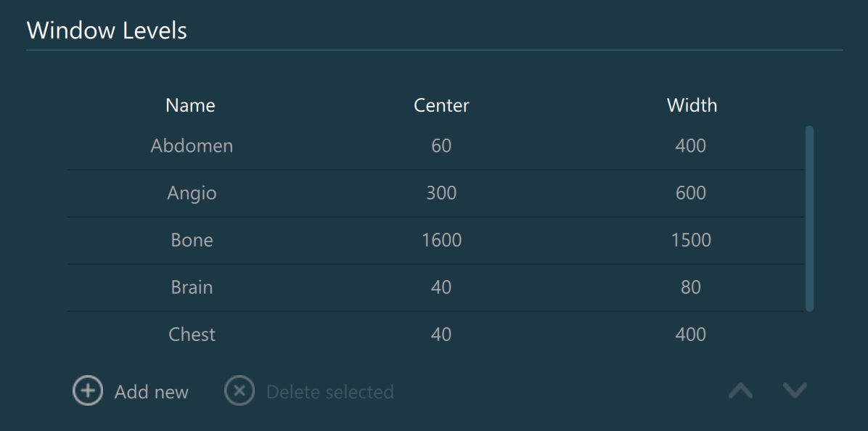868x431 pixels.
Task: Click the Bone width value 1500
Action: [x=691, y=240]
